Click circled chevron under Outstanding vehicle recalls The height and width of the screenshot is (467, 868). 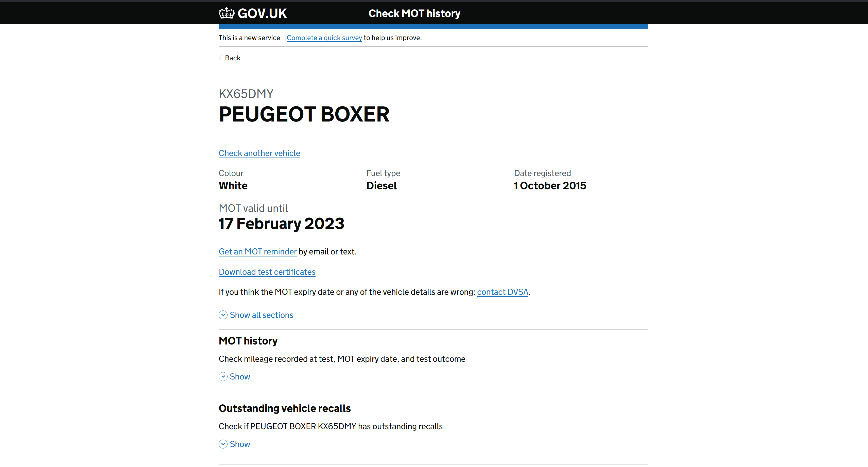[x=223, y=444]
